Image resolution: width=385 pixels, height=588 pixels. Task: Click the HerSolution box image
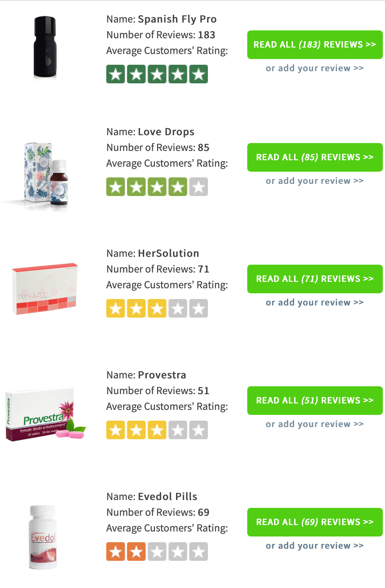[45, 289]
